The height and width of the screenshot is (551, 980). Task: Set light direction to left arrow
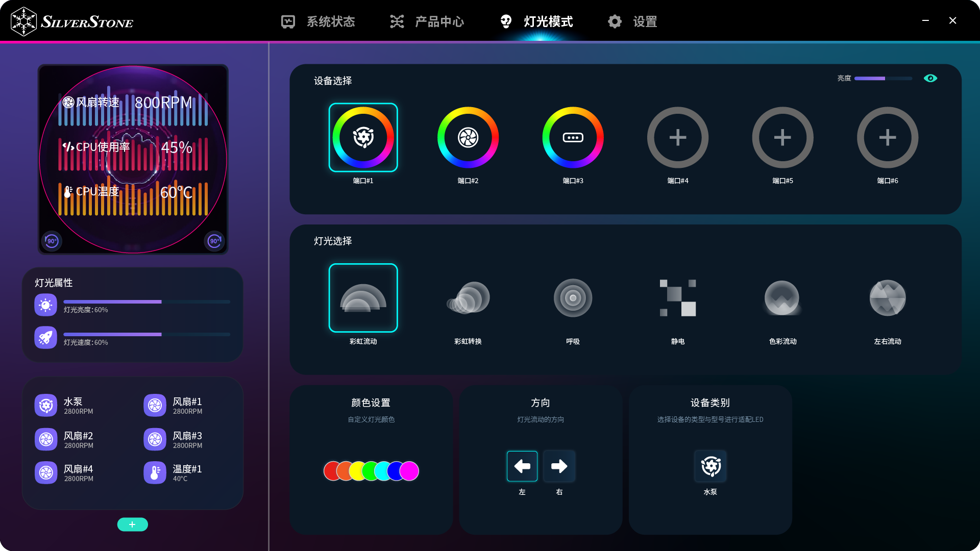[x=522, y=466]
